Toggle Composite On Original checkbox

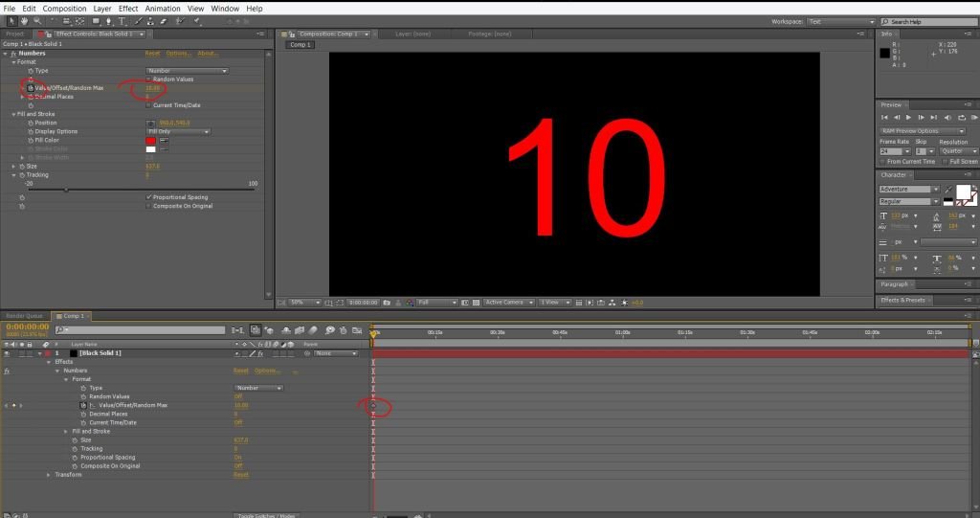(x=148, y=206)
